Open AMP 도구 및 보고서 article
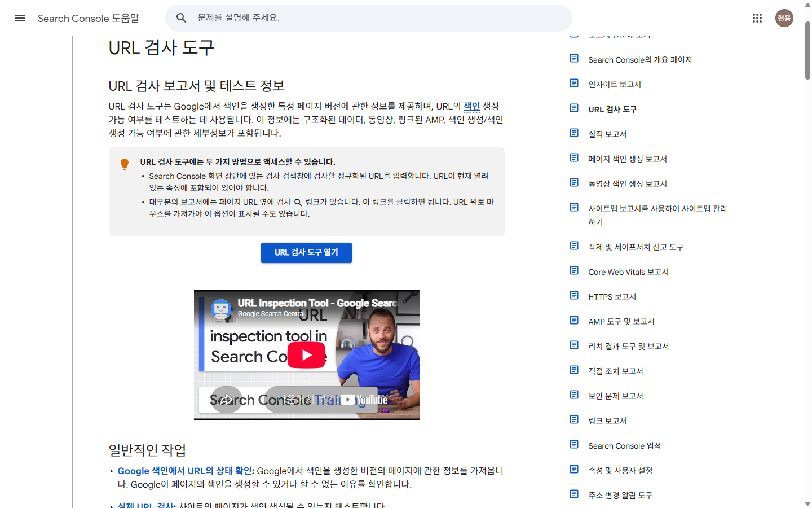Image resolution: width=812 pixels, height=508 pixels. coord(621,322)
